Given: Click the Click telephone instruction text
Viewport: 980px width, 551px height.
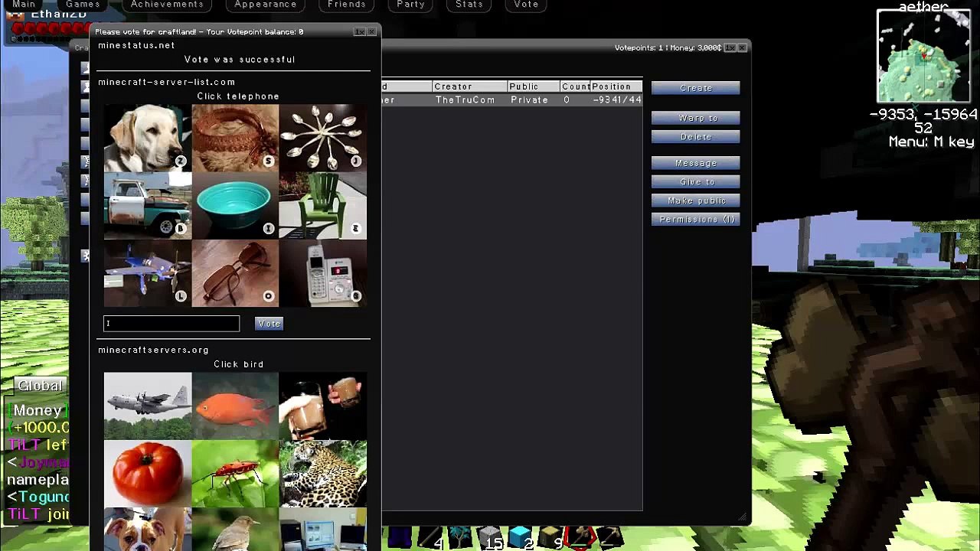Looking at the screenshot, I should [238, 96].
